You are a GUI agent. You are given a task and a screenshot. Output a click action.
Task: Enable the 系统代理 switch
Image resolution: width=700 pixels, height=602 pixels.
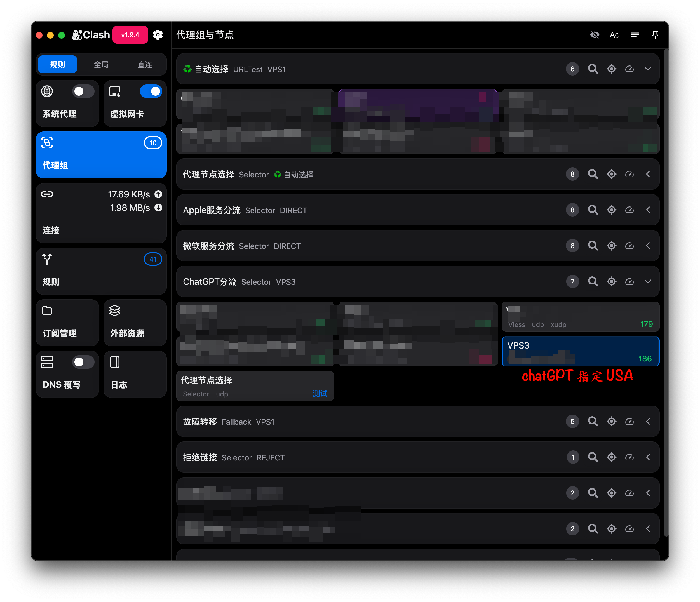coord(83,91)
